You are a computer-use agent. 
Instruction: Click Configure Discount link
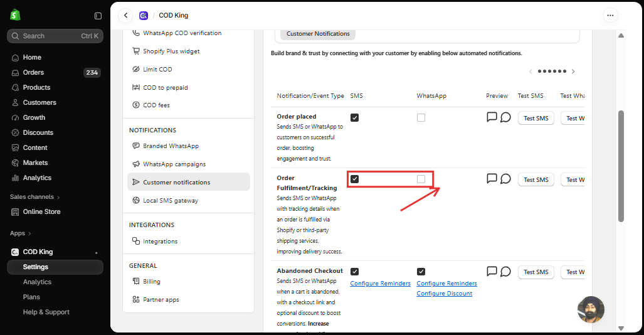click(445, 294)
